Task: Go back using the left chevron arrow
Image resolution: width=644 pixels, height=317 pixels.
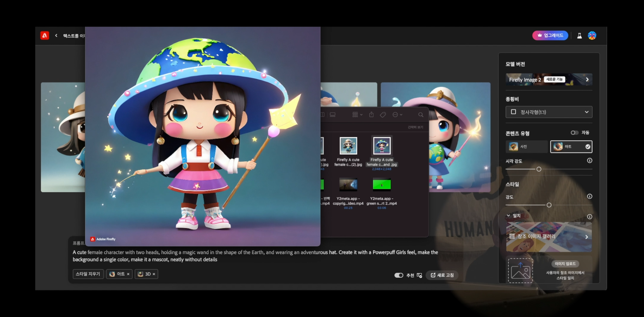Action: pos(56,36)
